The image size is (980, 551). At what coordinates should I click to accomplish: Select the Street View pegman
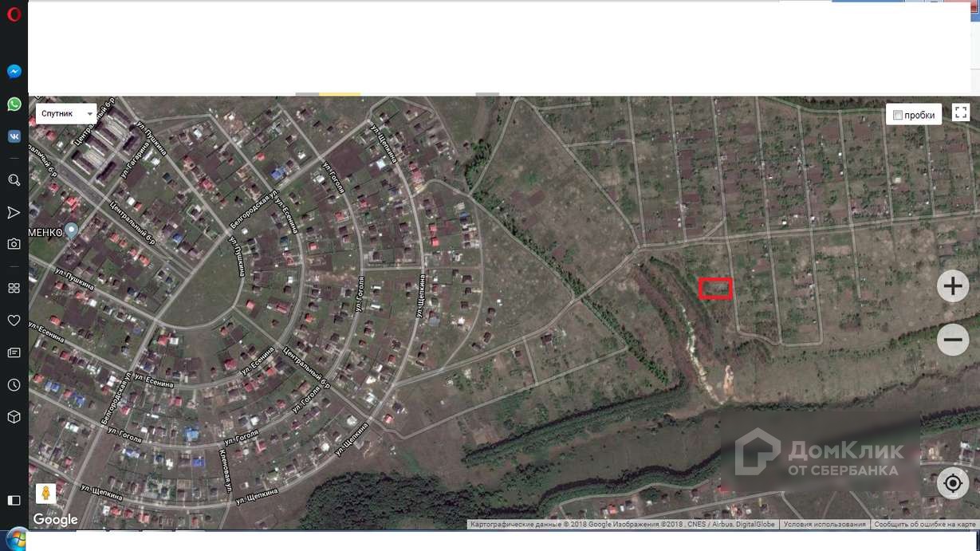pyautogui.click(x=45, y=494)
